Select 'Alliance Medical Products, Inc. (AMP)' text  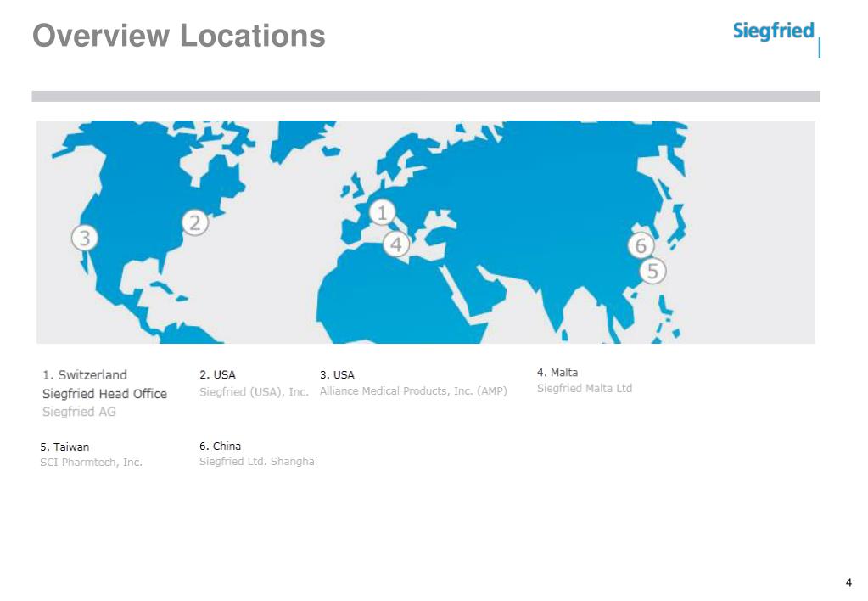coord(413,391)
